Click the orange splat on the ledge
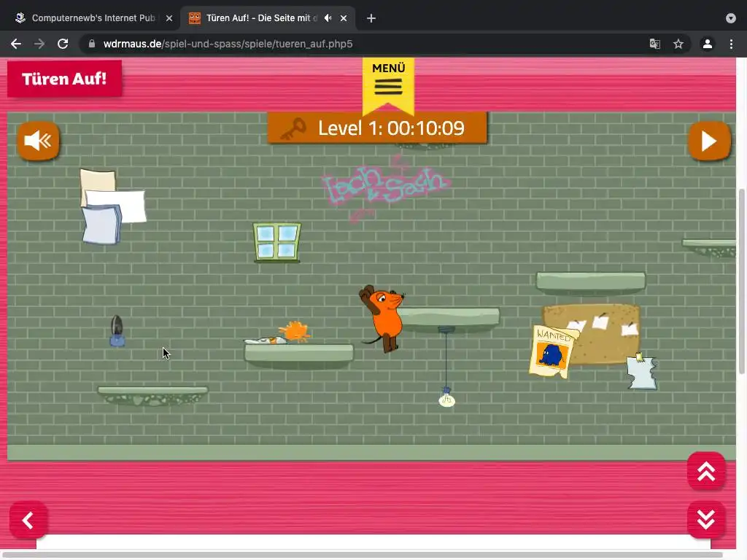The width and height of the screenshot is (747, 560). (295, 332)
